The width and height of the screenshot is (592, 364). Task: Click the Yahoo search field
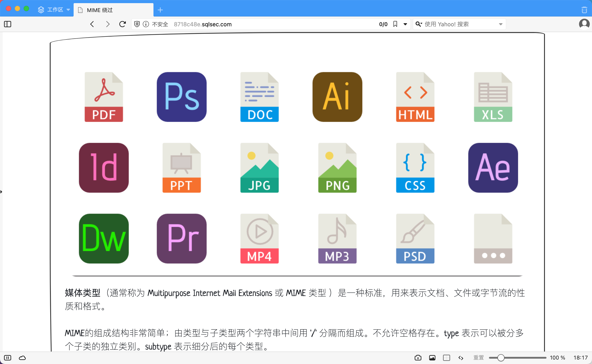(x=459, y=24)
